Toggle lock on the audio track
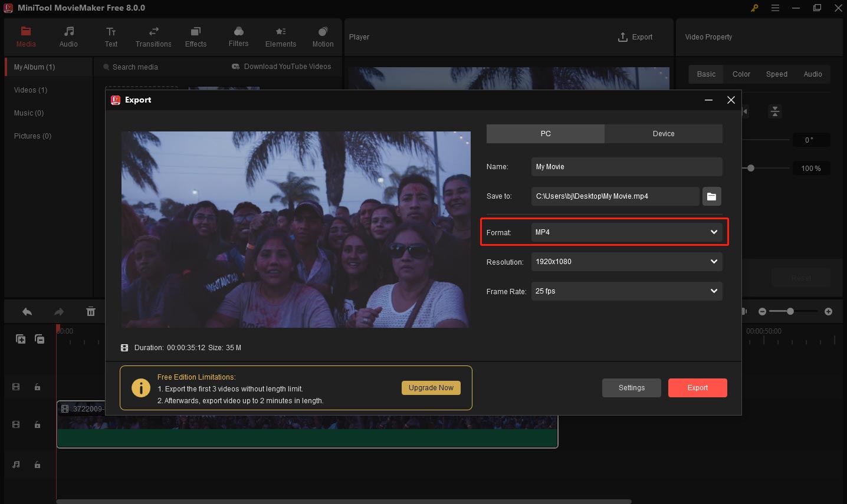This screenshot has height=504, width=847. coord(37,465)
